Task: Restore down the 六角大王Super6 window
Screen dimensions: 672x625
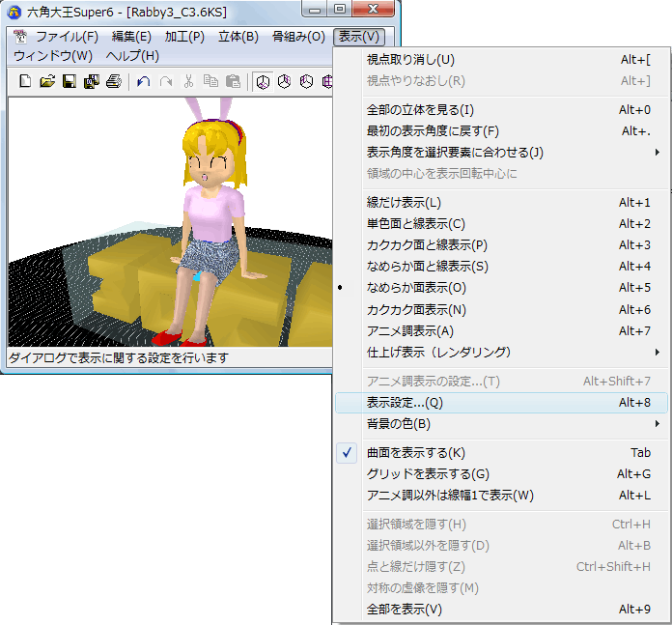Action: 340,10
